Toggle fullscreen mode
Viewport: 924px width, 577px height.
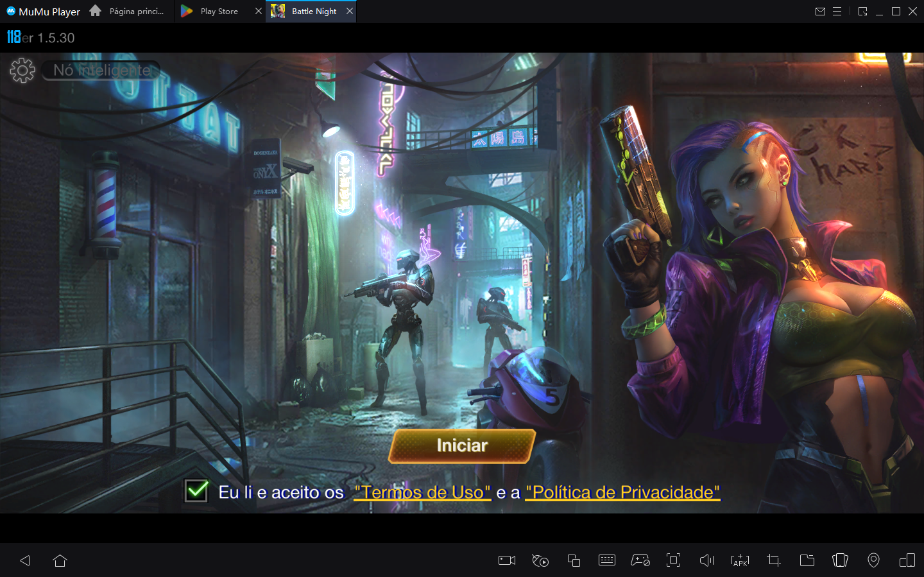tap(673, 560)
